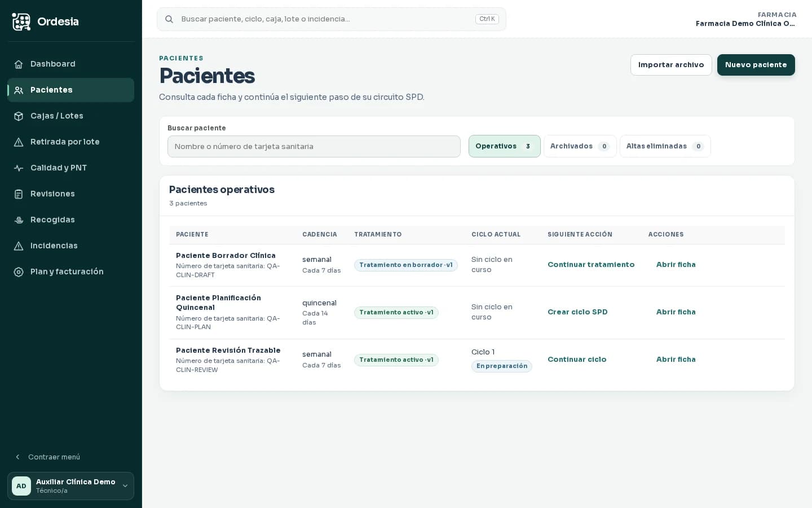The width and height of the screenshot is (812, 508).
Task: Click the Revisiones document icon
Action: 19,194
